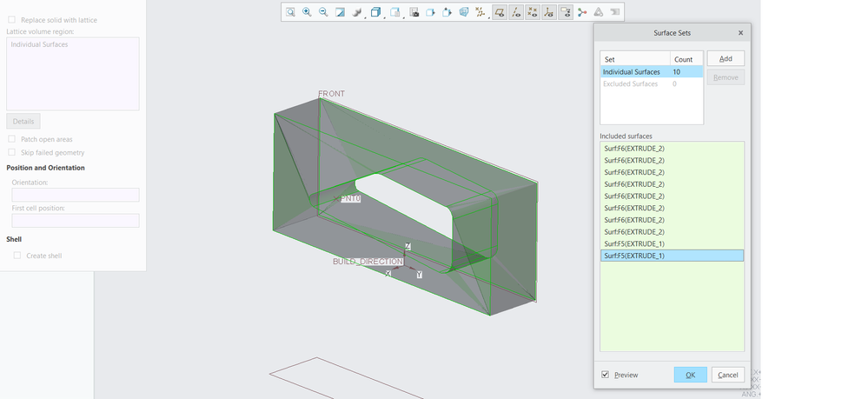
Task: Click the Zoom Out magnifier icon
Action: (323, 12)
